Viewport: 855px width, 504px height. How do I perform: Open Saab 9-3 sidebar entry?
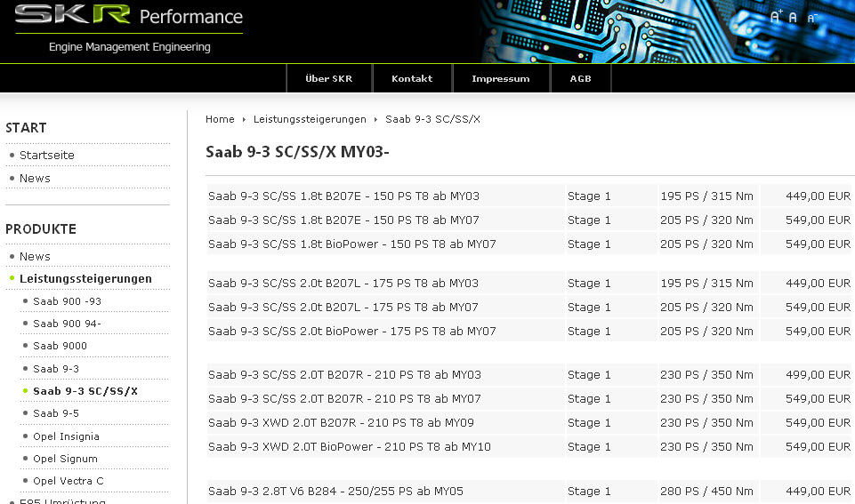pyautogui.click(x=56, y=369)
